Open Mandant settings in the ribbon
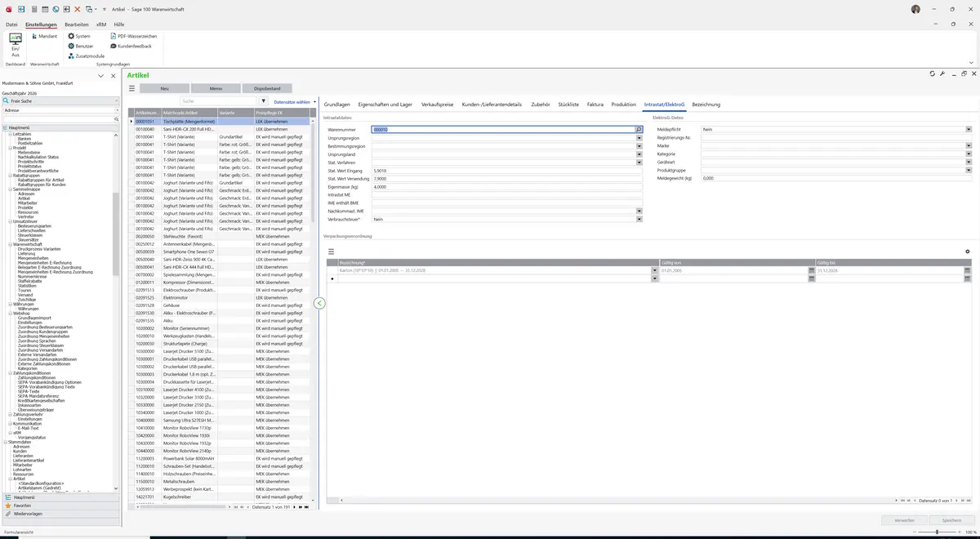The image size is (980, 539). pos(44,36)
